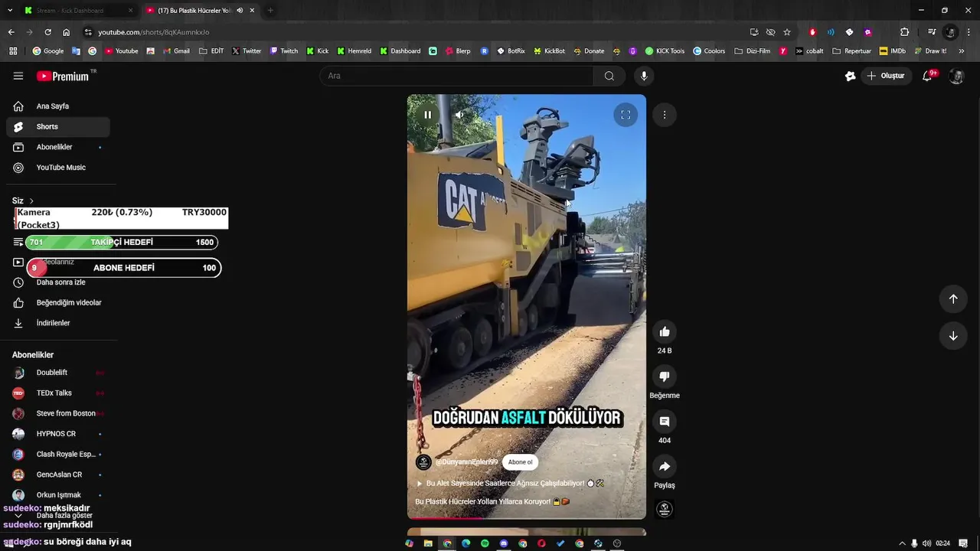Switch to Stream - Kick Dashboard tab
This screenshot has height=551, width=980.
click(x=77, y=11)
